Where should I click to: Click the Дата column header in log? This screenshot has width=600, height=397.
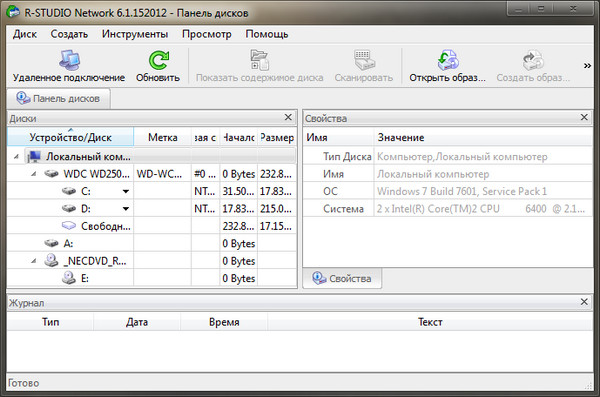pyautogui.click(x=137, y=322)
